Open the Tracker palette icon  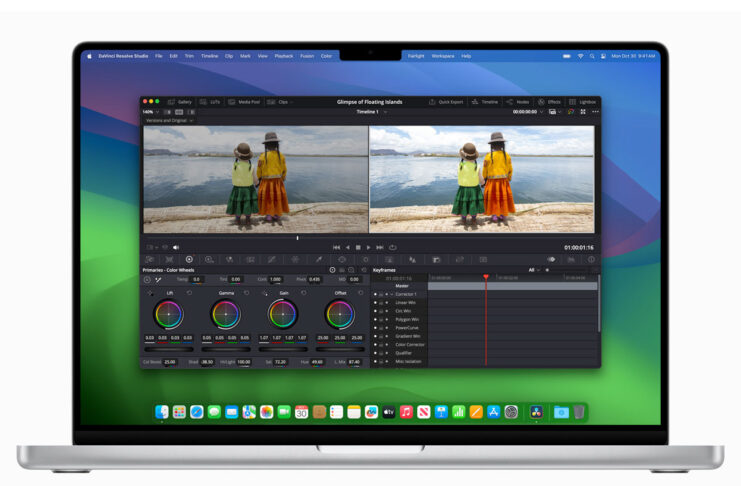[365, 260]
